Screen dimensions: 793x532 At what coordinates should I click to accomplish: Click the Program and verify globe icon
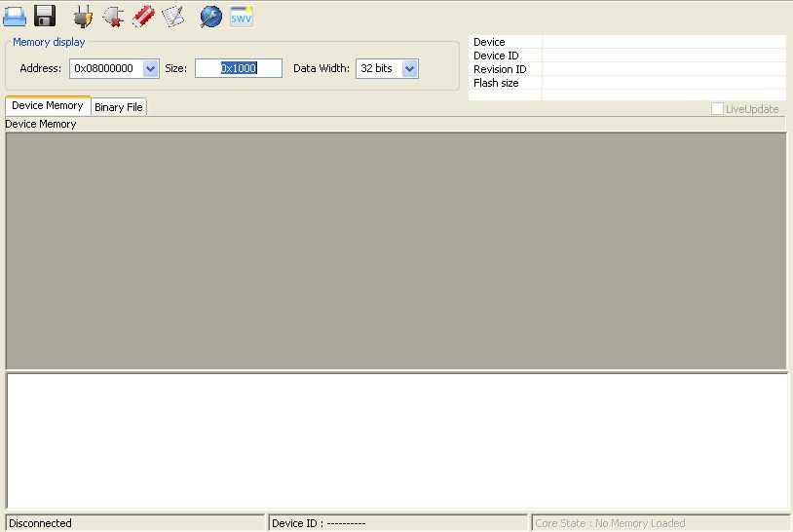point(210,16)
